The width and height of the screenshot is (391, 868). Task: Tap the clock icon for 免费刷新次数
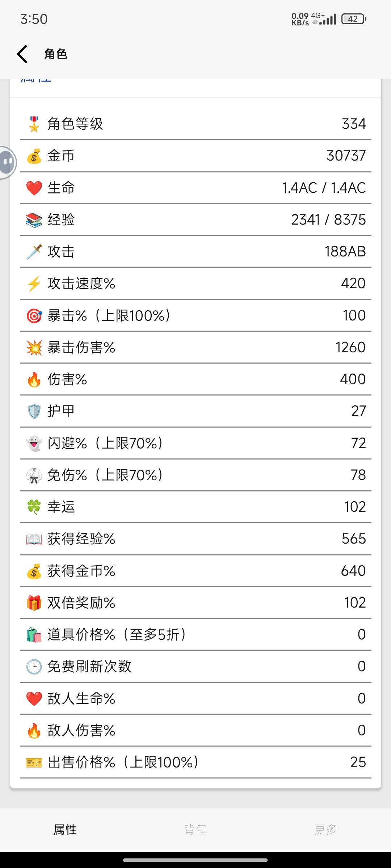point(34,666)
